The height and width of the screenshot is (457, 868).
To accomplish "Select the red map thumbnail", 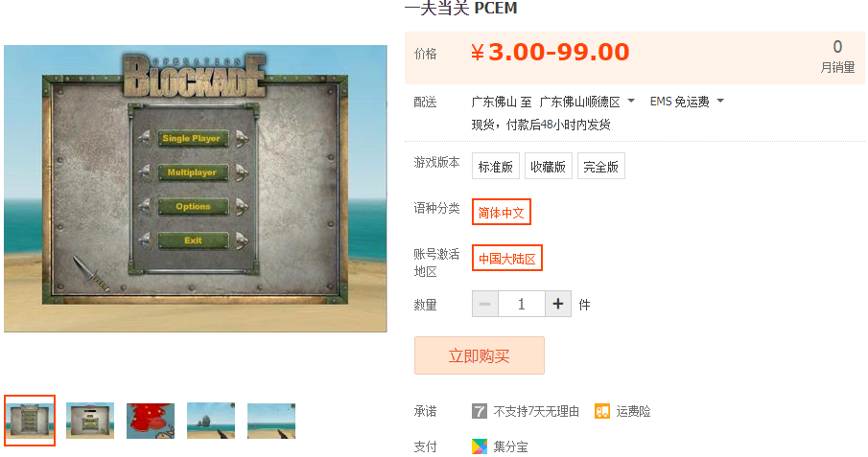I will [151, 421].
